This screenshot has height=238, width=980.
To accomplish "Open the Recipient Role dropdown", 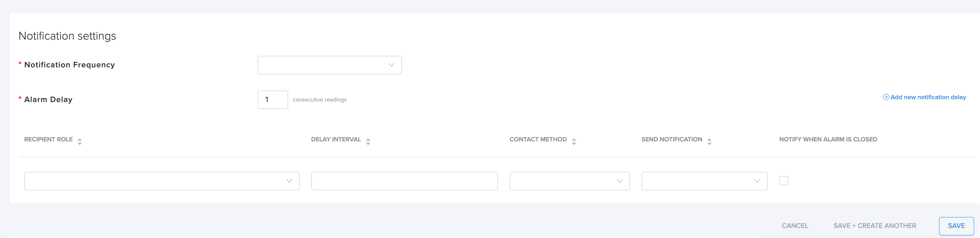I will tap(162, 181).
